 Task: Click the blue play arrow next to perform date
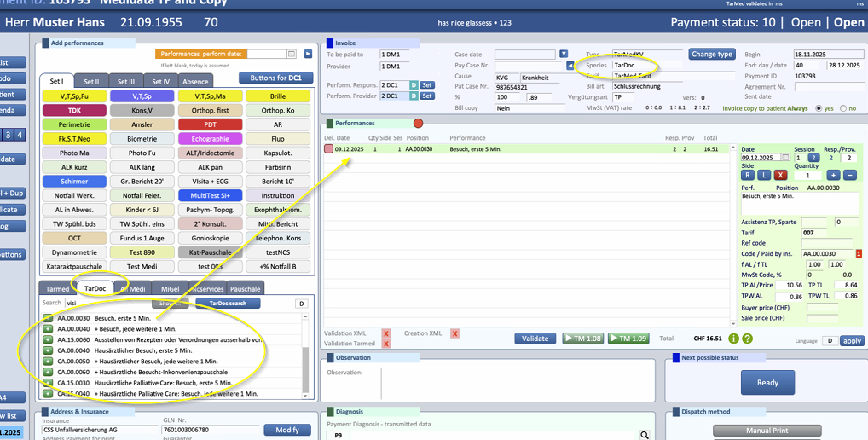coord(308,54)
